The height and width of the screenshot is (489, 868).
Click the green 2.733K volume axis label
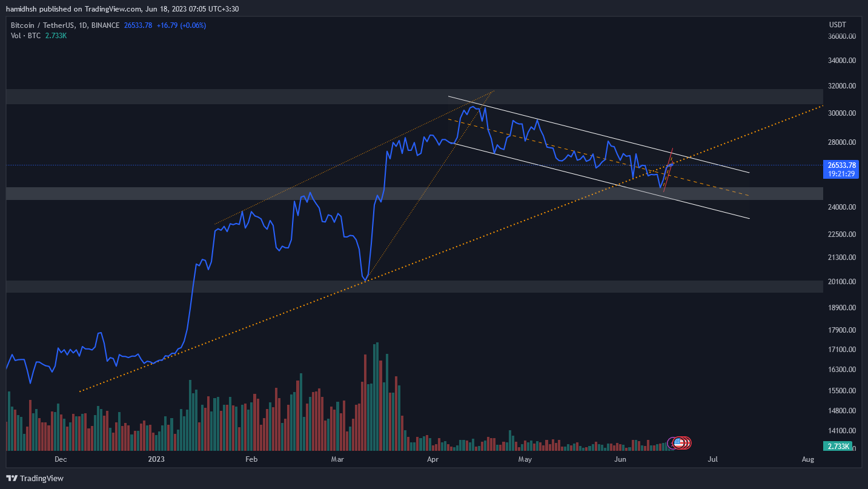tap(838, 446)
